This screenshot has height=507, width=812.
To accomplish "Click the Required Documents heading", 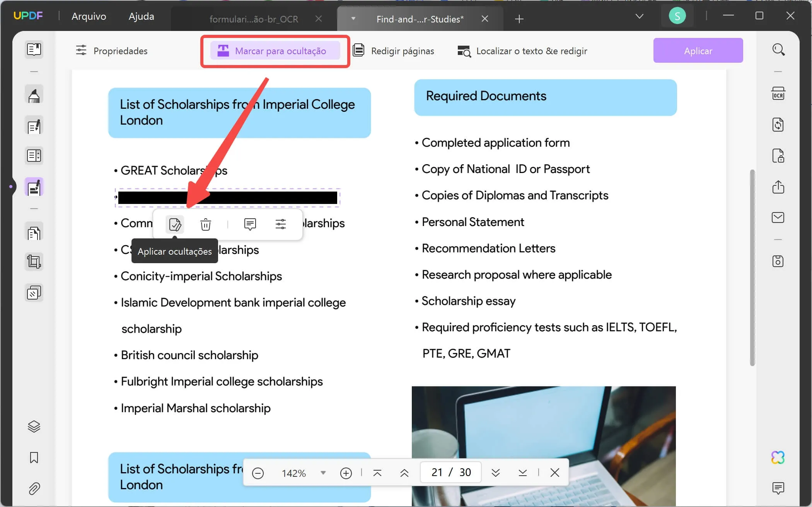I will tap(486, 96).
